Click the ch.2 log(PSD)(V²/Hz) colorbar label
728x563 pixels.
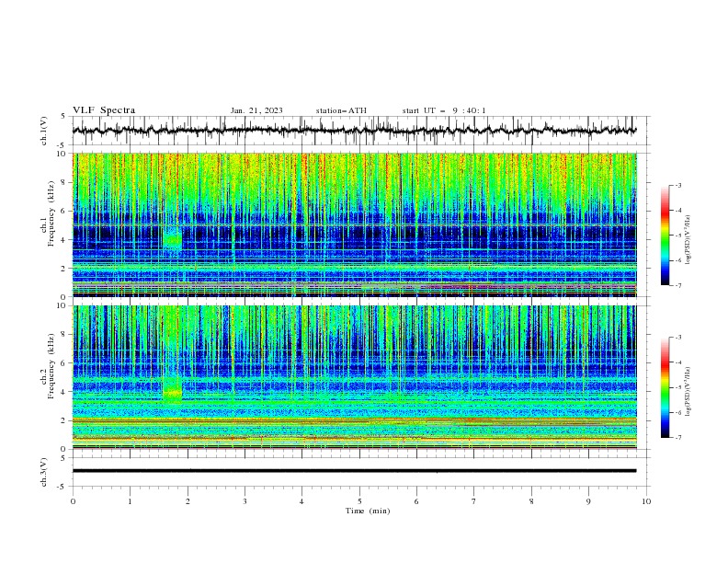[x=688, y=392]
